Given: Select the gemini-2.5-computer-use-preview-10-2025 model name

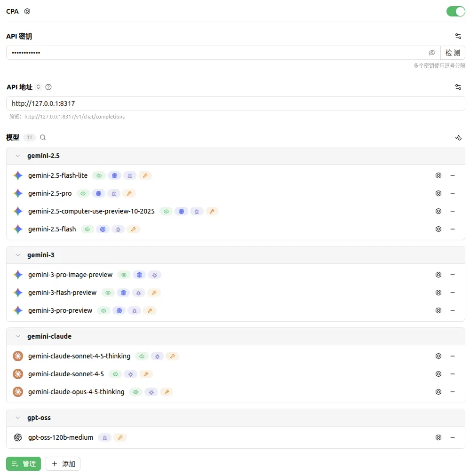Looking at the screenshot, I should pyautogui.click(x=91, y=211).
